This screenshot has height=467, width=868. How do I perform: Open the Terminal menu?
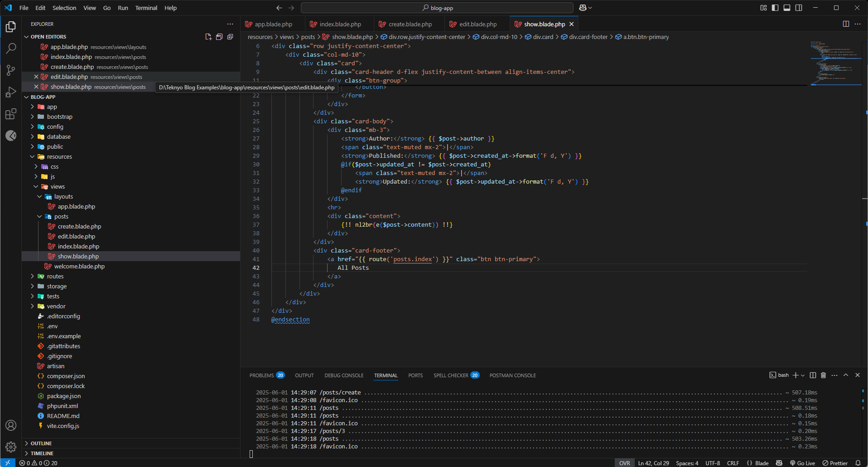pos(146,8)
